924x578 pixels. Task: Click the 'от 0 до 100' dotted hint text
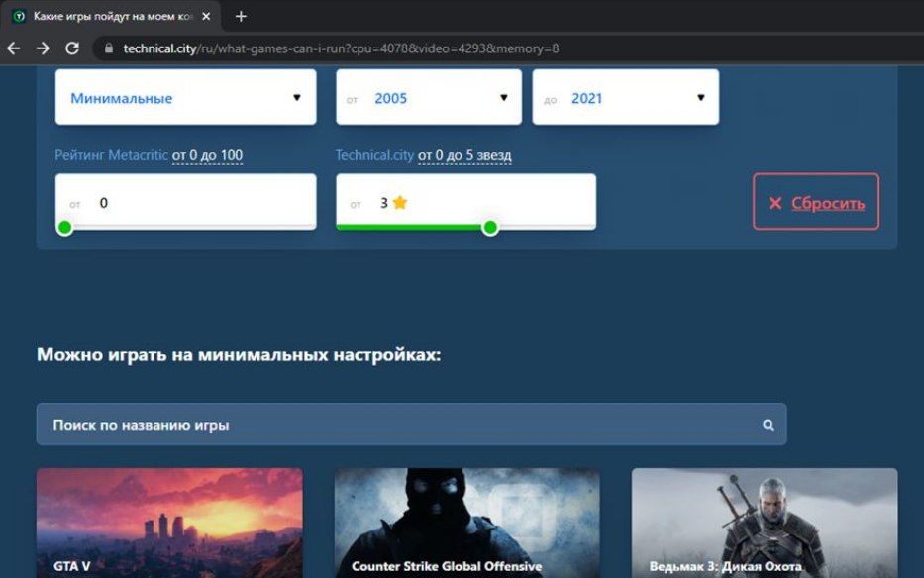pos(207,155)
